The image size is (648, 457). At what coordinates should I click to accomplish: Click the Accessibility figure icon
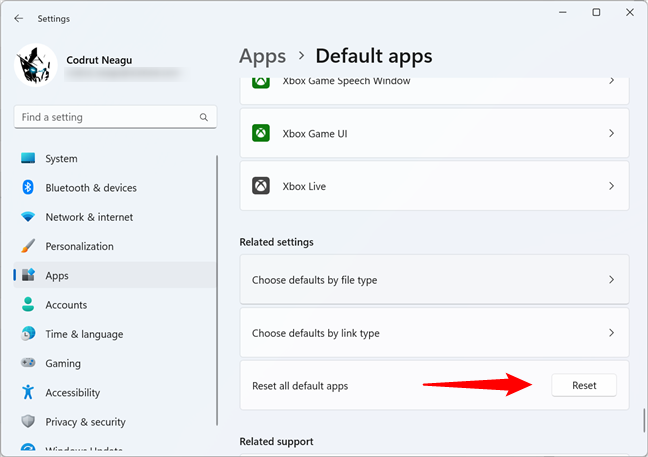28,393
